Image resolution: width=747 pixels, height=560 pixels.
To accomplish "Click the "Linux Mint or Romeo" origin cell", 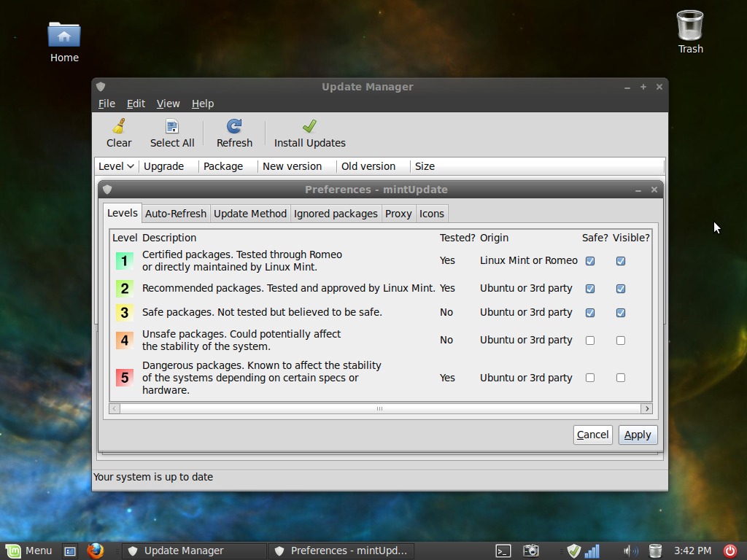I will pos(528,260).
